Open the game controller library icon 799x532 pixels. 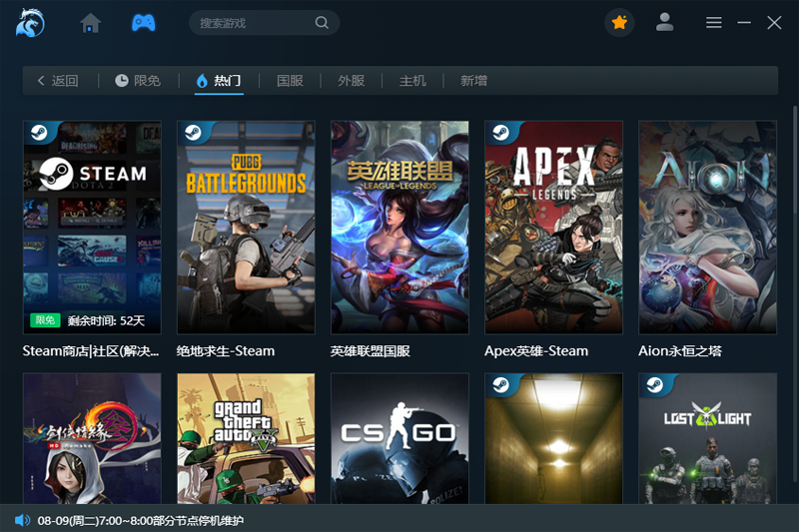144,23
